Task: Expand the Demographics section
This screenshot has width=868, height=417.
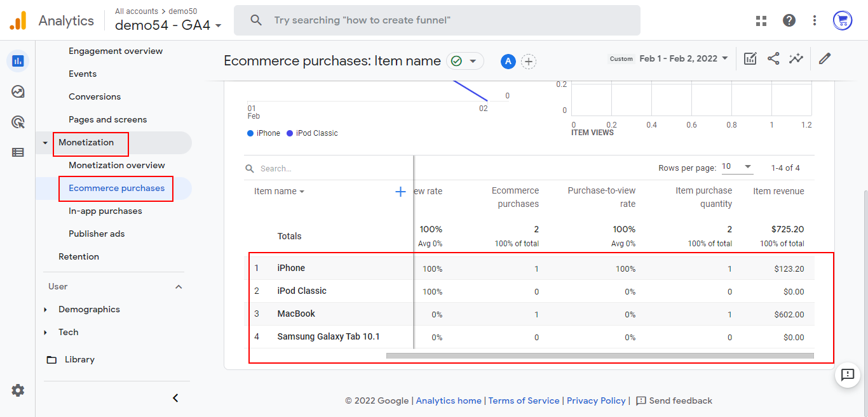Action: point(89,309)
